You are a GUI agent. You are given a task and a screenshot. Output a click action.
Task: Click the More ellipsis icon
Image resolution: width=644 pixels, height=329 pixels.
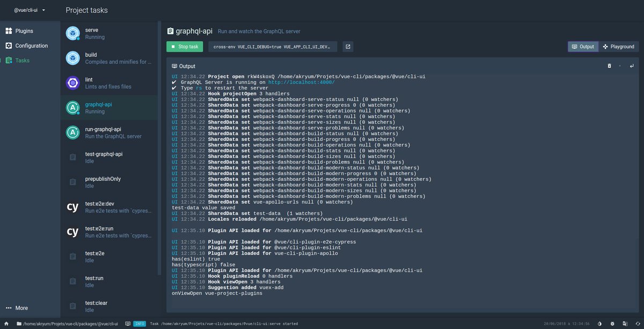(9, 308)
